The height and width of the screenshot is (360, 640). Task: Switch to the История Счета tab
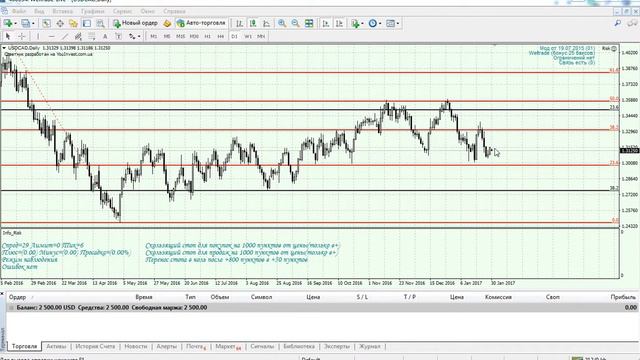(x=95, y=346)
